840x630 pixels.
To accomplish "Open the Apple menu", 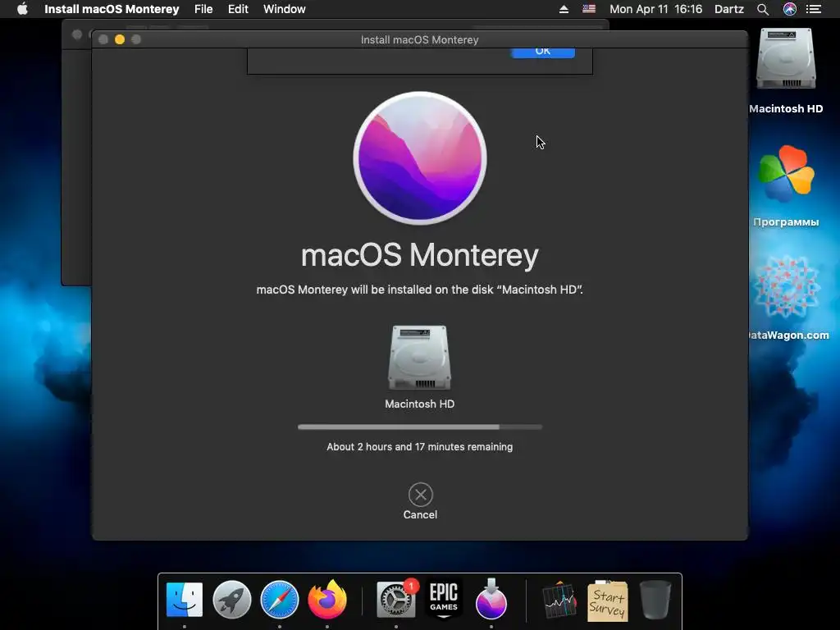I will [x=22, y=9].
